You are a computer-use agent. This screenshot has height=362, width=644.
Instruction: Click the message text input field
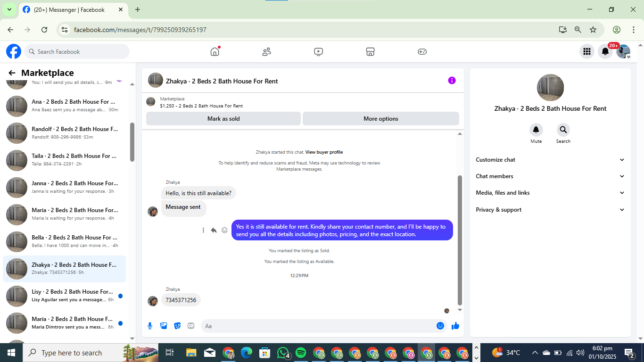click(x=318, y=326)
